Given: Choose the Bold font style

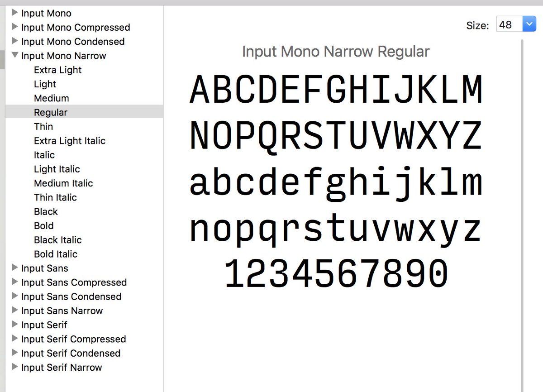Looking at the screenshot, I should tap(43, 226).
